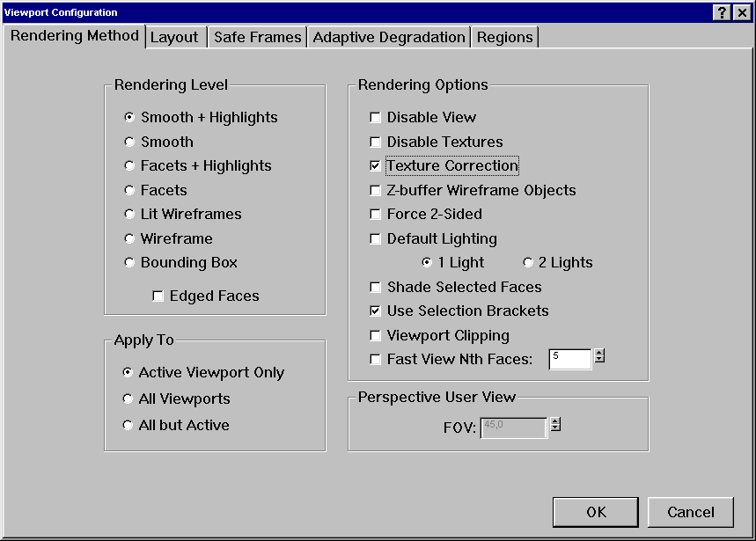Enable Force 2-Sided rendering
The height and width of the screenshot is (541, 756).
coord(376,214)
